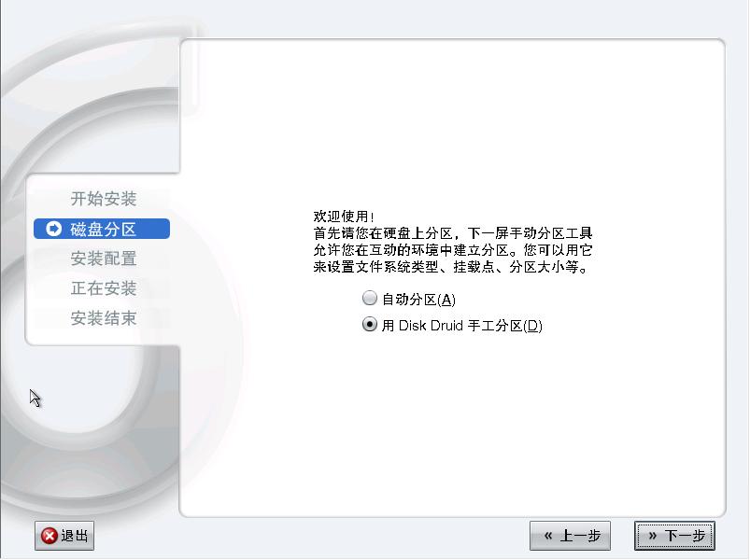Click the « double-arrow icon on 上一步
This screenshot has width=750, height=560.
coord(548,536)
